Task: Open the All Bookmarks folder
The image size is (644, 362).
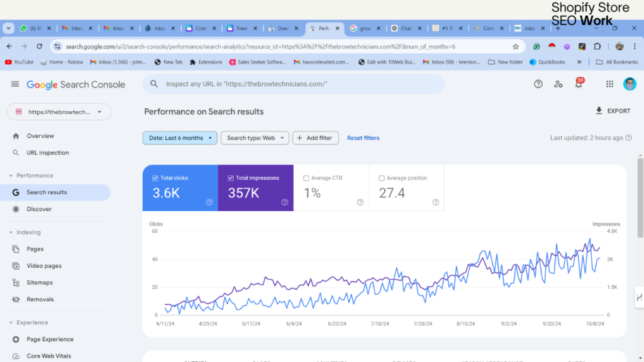Action: 617,62
